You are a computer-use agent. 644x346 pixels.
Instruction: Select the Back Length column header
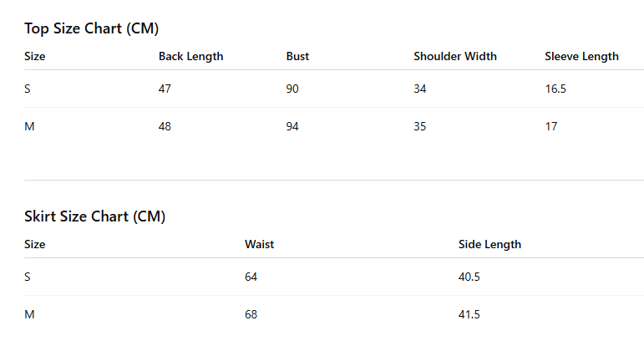[191, 56]
